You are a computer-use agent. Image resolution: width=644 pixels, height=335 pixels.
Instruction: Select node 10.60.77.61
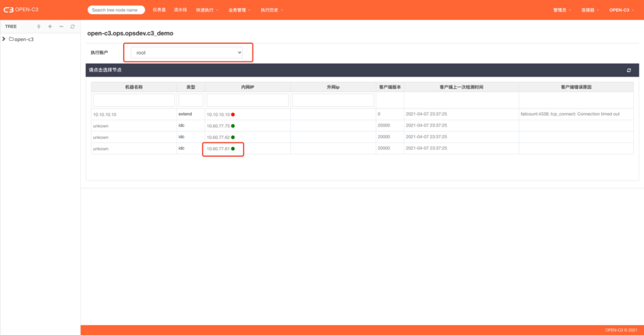218,149
